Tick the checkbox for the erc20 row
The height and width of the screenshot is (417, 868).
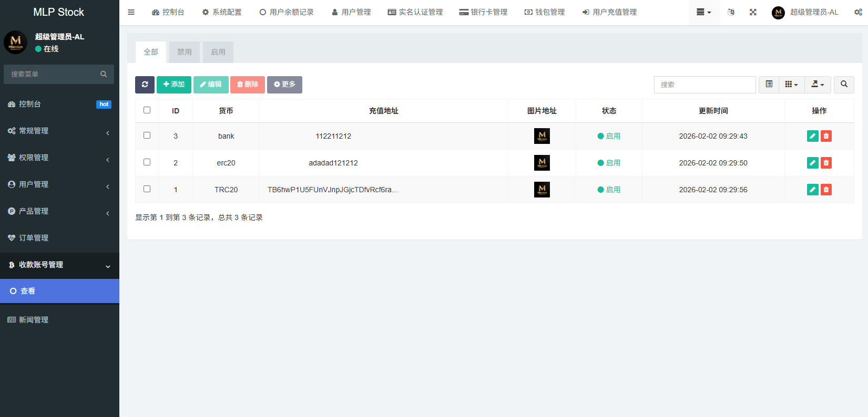pos(147,162)
